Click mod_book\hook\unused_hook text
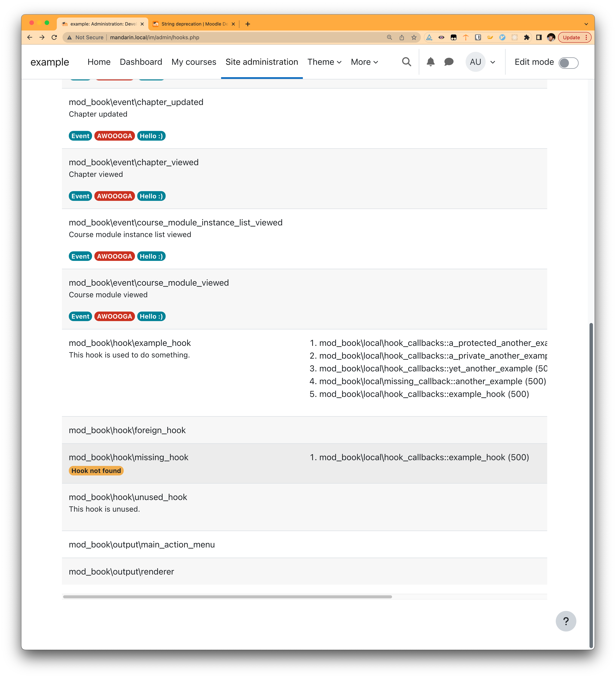The height and width of the screenshot is (678, 616). click(x=128, y=497)
